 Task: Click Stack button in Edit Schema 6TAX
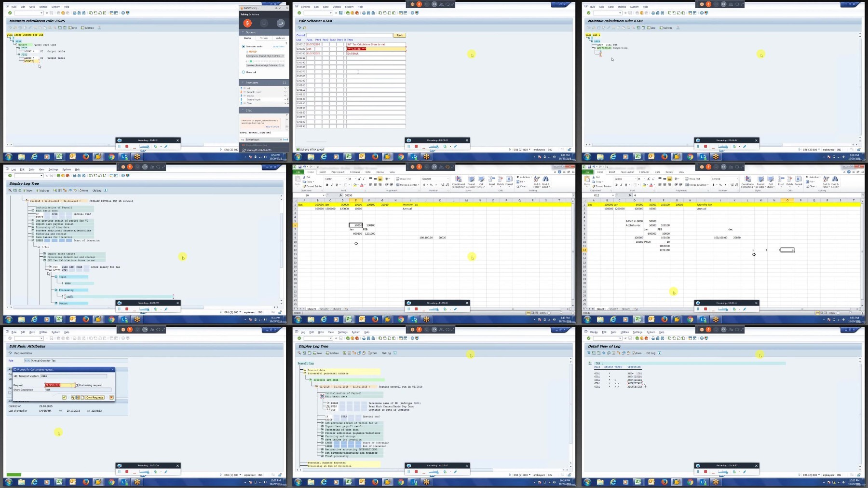[x=400, y=35]
